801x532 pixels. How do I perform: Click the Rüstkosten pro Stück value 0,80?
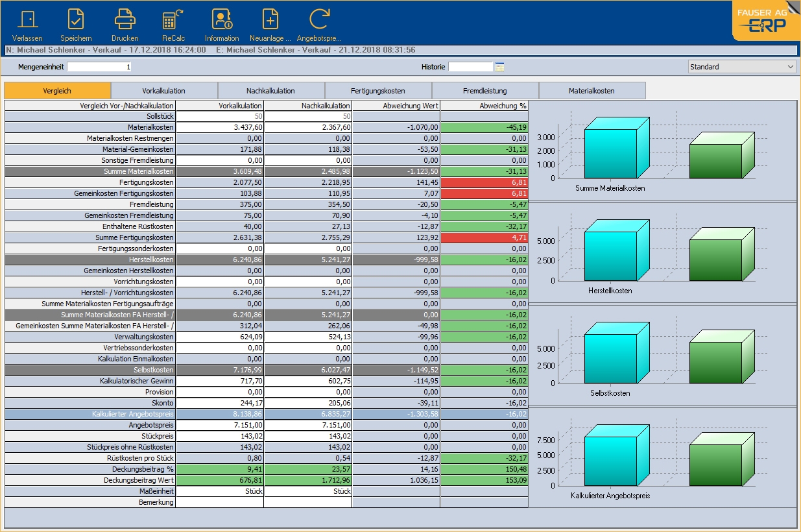tap(219, 458)
